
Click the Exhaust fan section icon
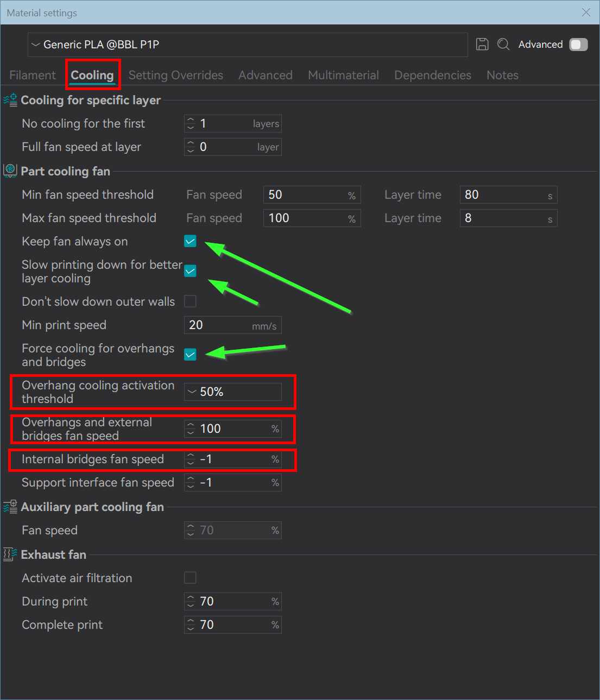10,554
